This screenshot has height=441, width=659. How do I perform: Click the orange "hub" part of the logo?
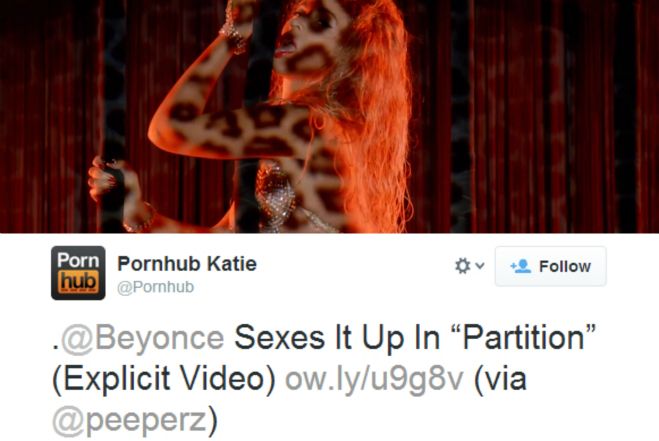(x=78, y=282)
